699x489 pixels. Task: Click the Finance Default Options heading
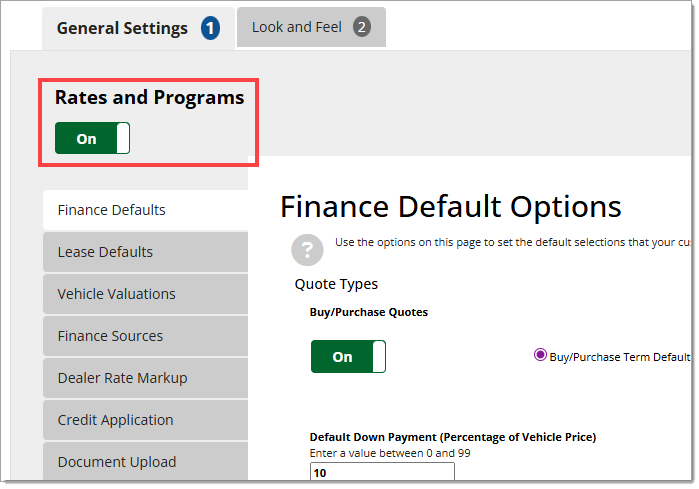pyautogui.click(x=451, y=207)
